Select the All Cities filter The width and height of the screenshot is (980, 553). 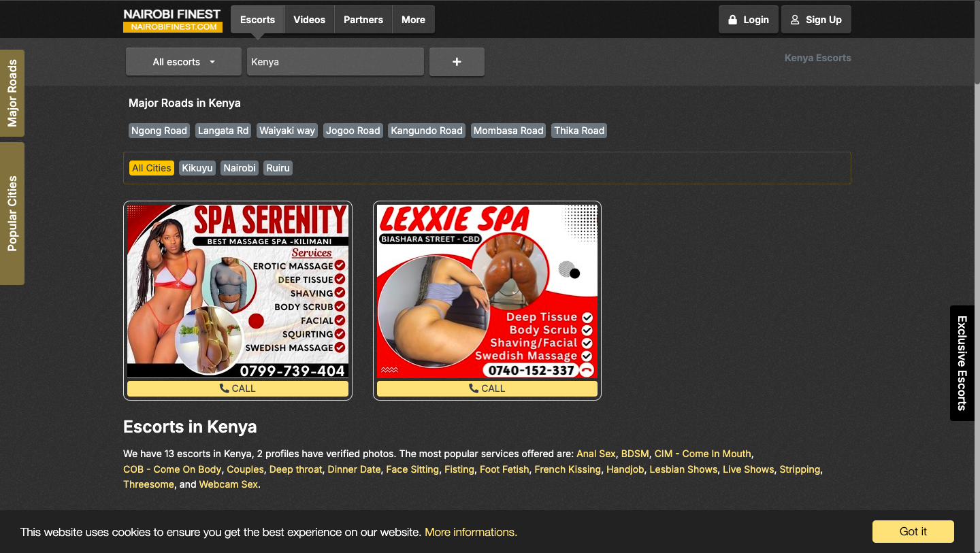[152, 168]
